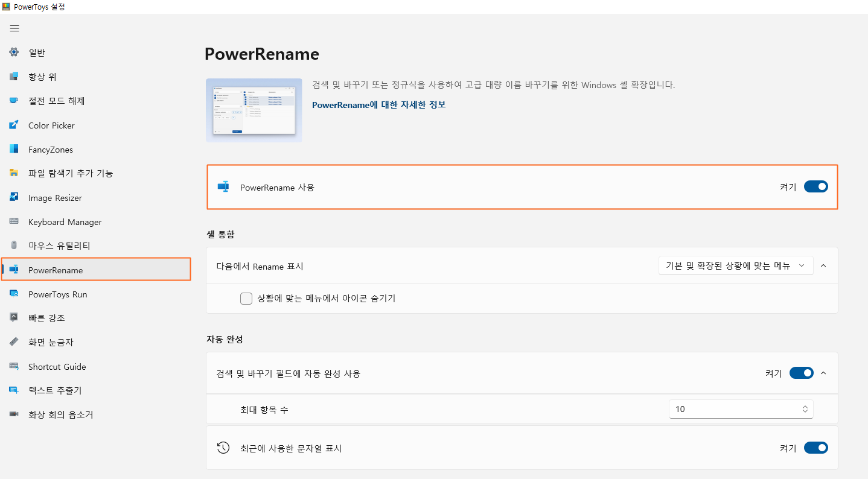
Task: Click the 빠른 강조 icon
Action: [x=14, y=318]
